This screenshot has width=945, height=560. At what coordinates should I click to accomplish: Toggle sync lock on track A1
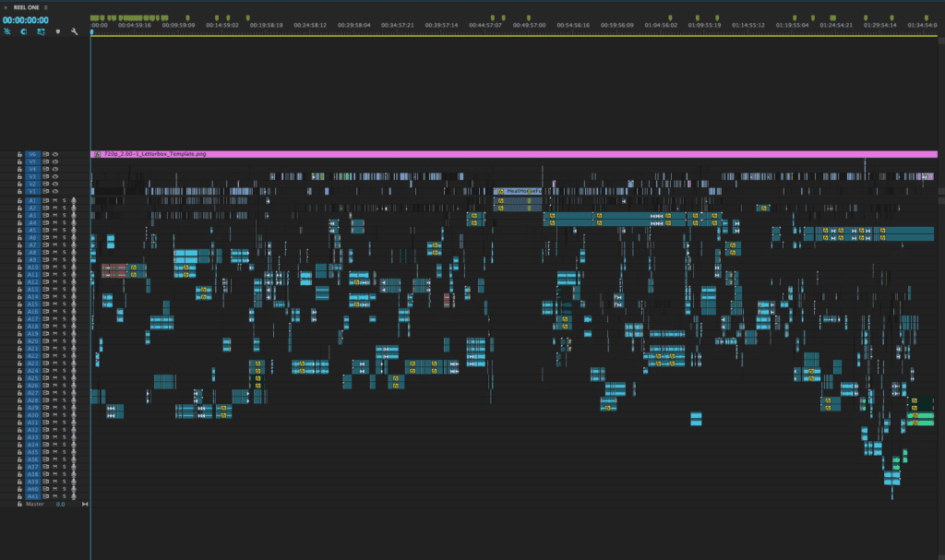[x=45, y=200]
